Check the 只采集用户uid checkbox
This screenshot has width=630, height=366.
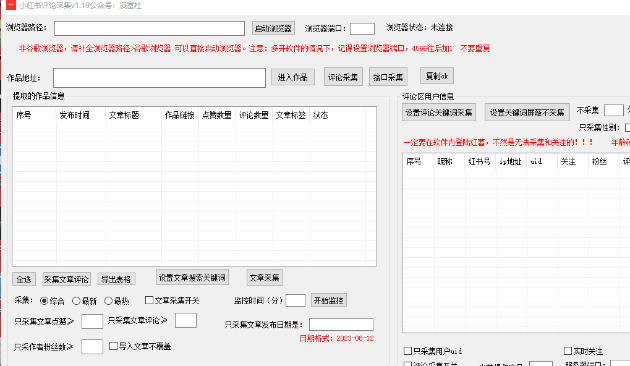[408, 351]
